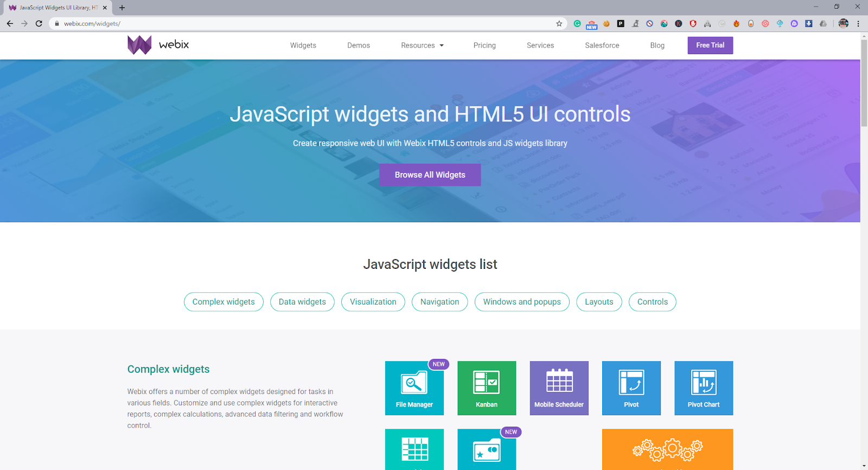Image resolution: width=868 pixels, height=470 pixels.
Task: Click the red spiral extension icon
Action: click(765, 23)
